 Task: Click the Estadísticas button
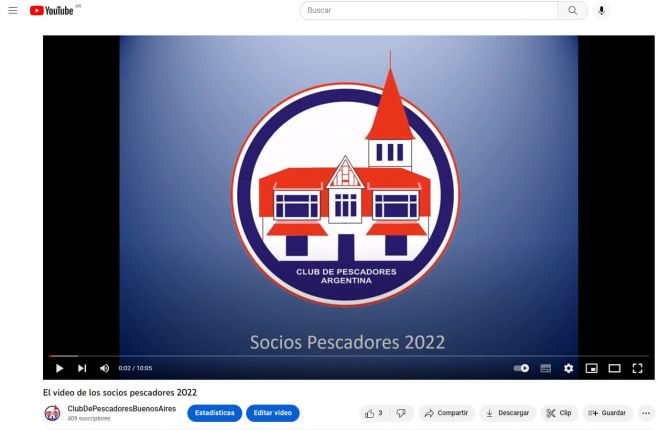click(x=214, y=413)
